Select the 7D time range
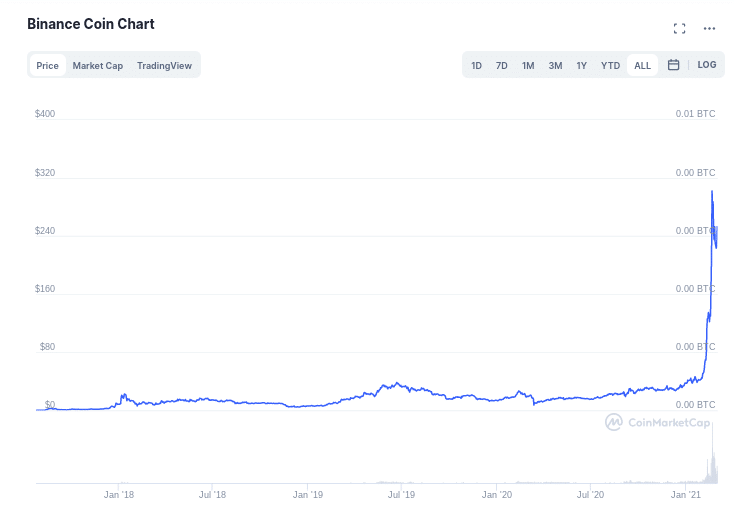This screenshot has width=734, height=506. (501, 66)
